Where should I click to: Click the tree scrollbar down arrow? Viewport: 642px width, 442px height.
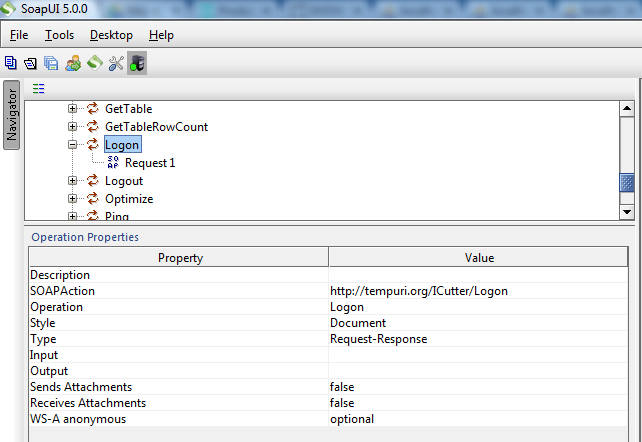point(627,211)
